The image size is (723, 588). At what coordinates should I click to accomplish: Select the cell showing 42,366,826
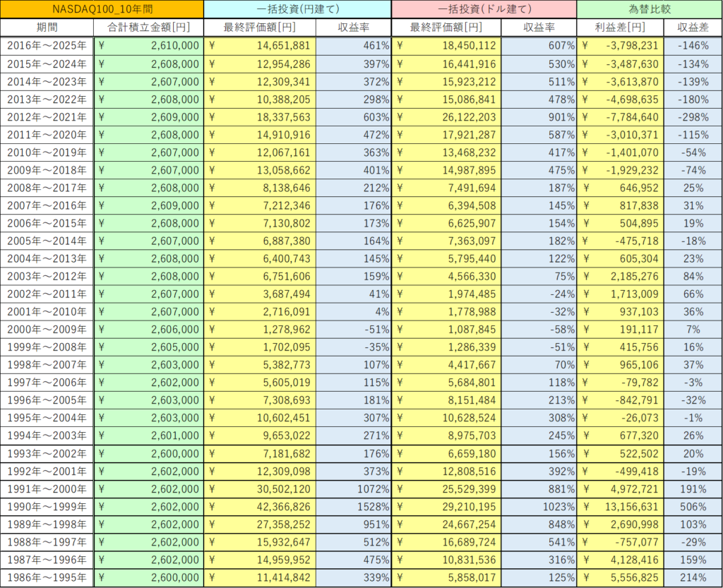point(260,507)
